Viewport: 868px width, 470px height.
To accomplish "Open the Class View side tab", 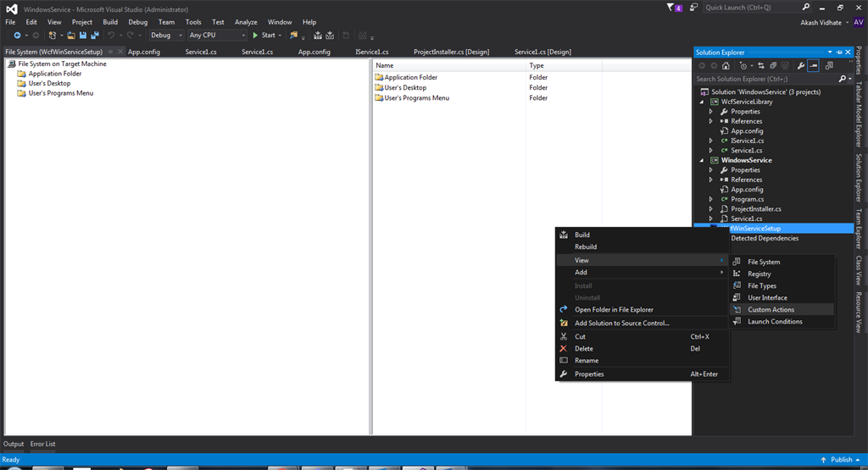I will coord(859,270).
